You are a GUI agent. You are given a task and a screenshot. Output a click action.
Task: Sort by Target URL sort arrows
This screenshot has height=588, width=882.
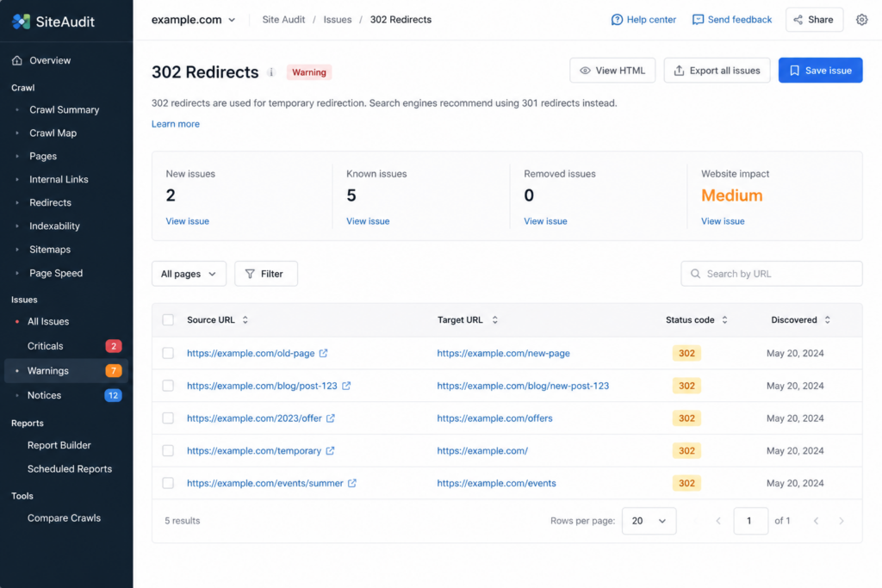point(495,320)
